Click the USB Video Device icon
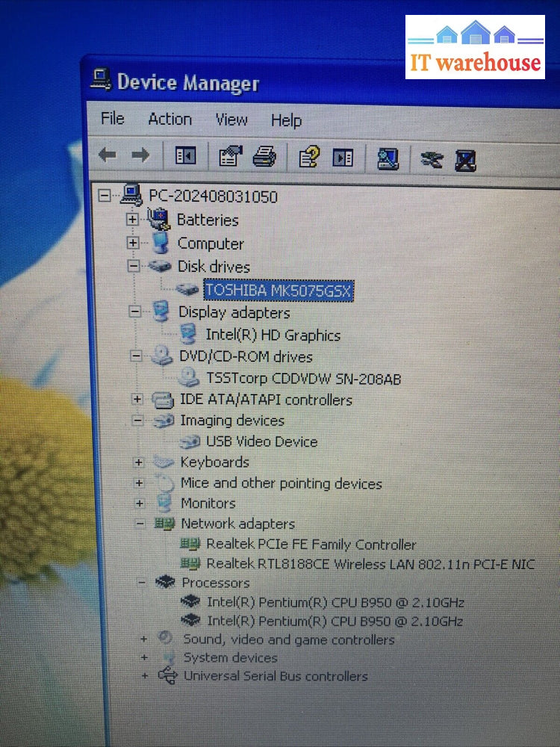Viewport: 560px width, 747px height. [190, 441]
